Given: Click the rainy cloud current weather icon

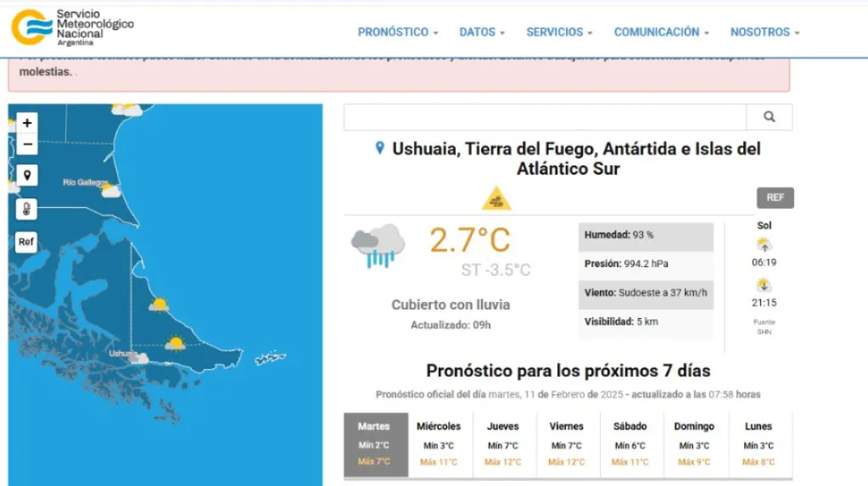Looking at the screenshot, I should [378, 245].
